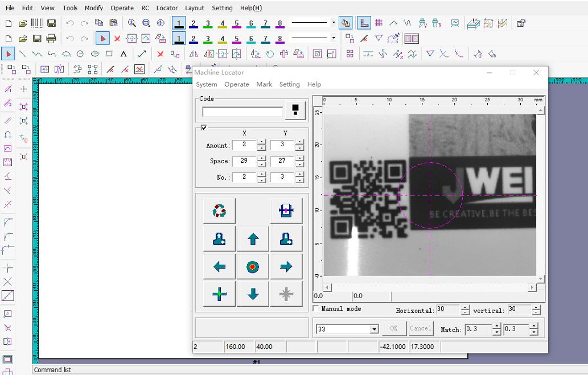Click the up arrow jog button
588x375 pixels.
coord(253,239)
